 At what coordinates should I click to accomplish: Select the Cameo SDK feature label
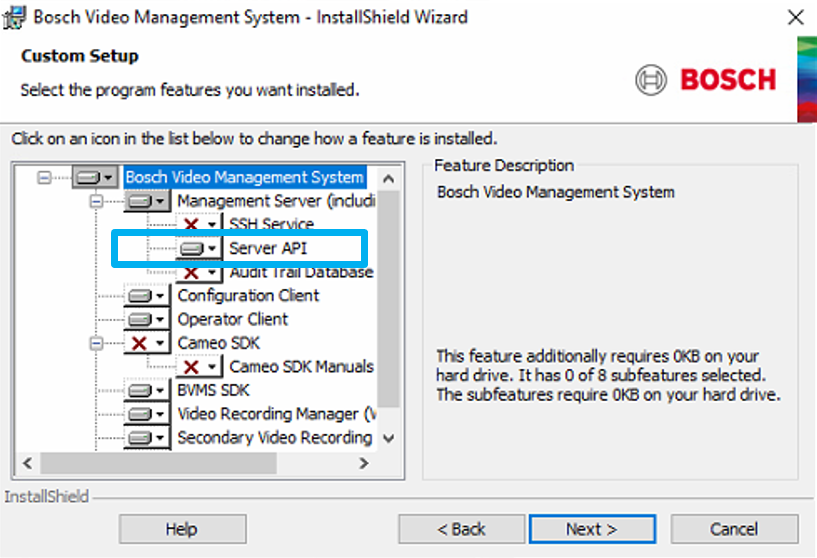pos(218,343)
